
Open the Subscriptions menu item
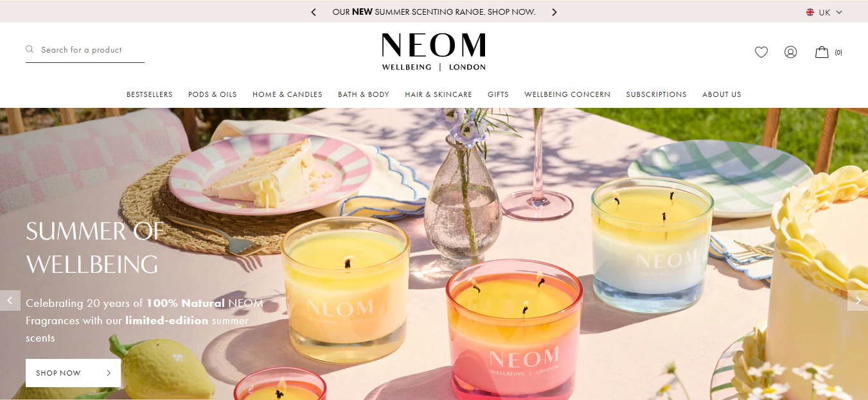(x=657, y=94)
